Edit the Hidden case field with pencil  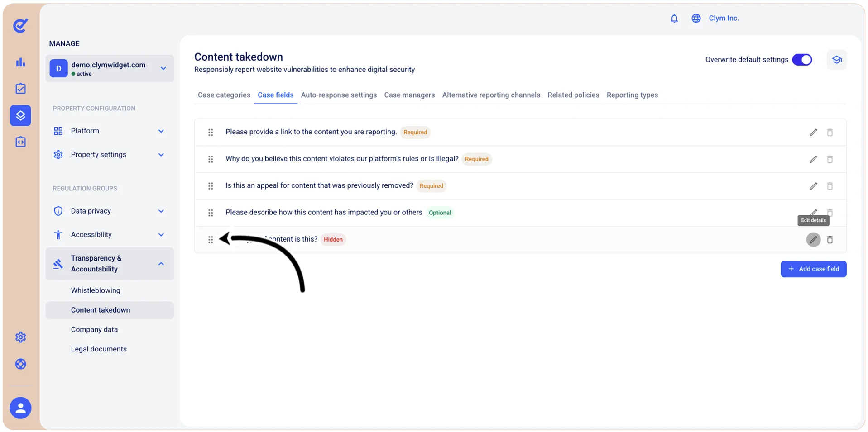point(813,240)
